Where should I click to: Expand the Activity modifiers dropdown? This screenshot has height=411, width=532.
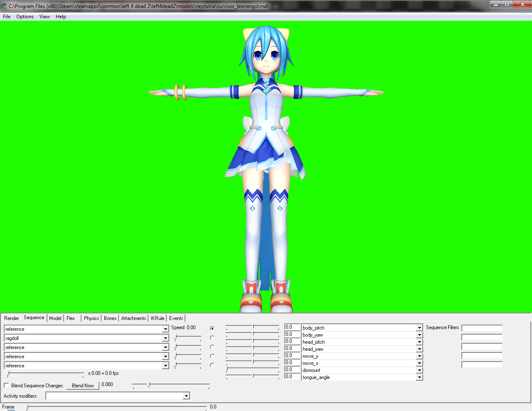(187, 396)
